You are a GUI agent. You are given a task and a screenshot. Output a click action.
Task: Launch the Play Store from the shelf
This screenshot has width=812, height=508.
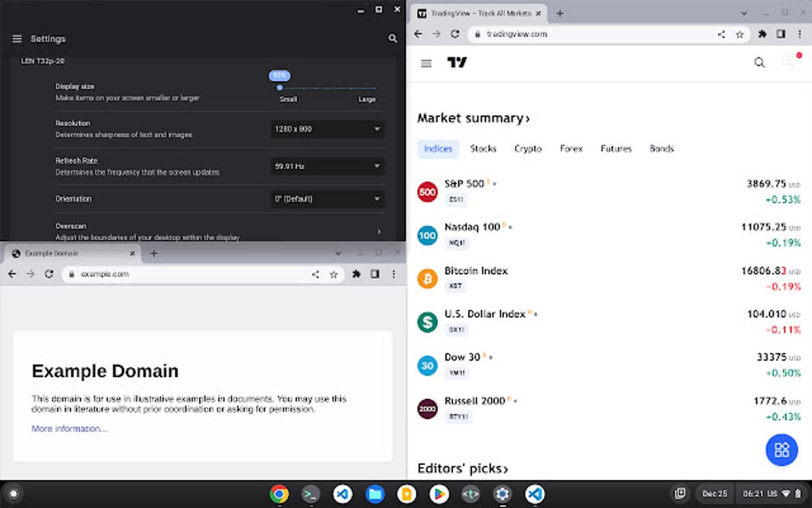click(x=439, y=494)
